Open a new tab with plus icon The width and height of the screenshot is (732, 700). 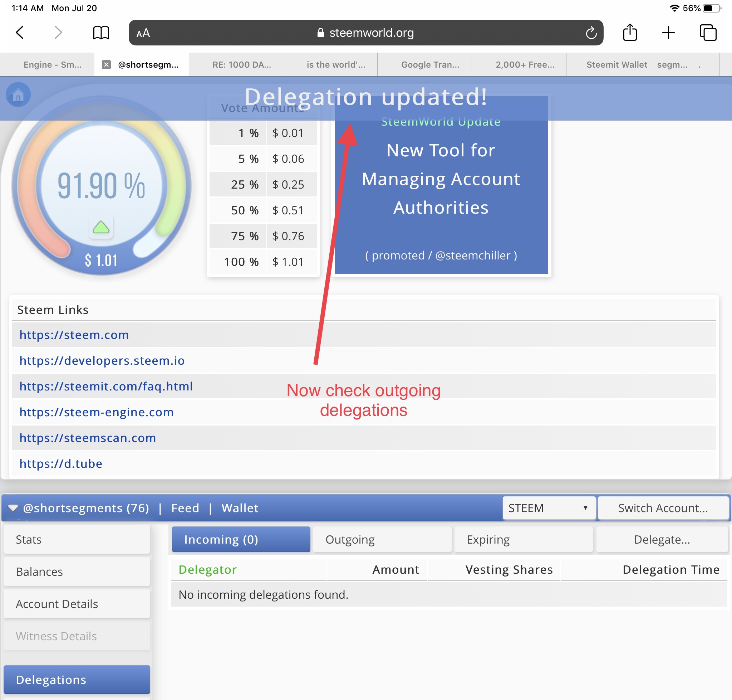(668, 33)
